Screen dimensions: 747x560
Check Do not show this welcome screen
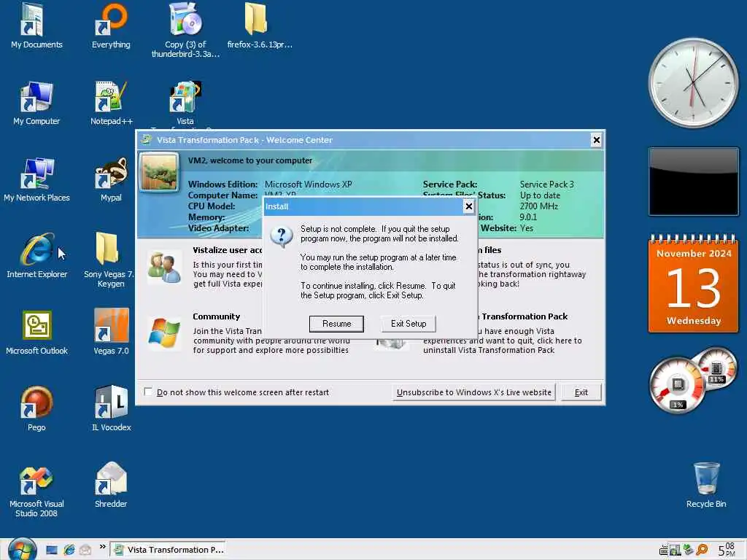[x=148, y=392]
